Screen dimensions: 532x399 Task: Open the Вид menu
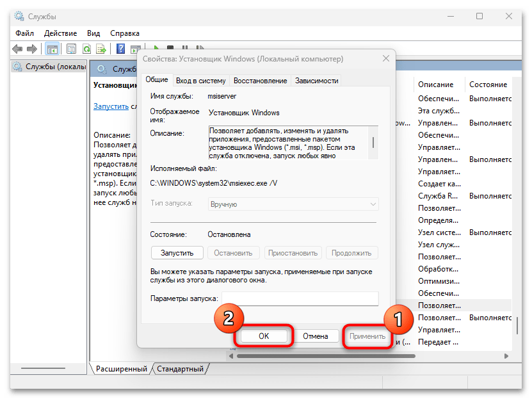93,33
